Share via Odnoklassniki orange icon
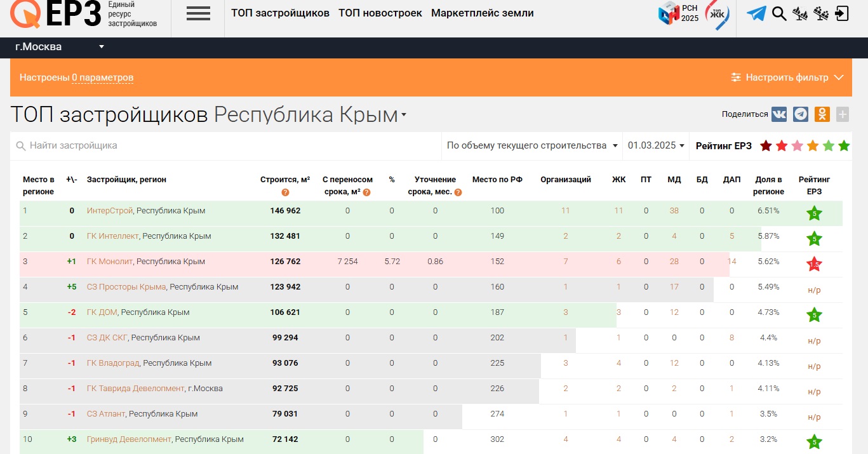868x454 pixels. tap(822, 114)
